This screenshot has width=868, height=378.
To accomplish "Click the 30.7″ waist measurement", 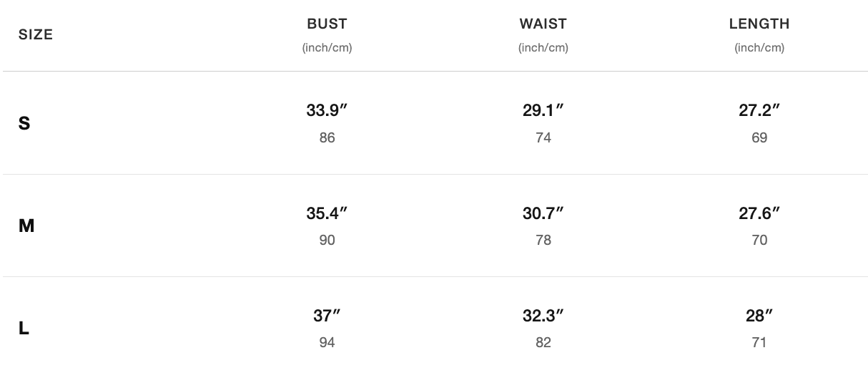I will click(x=543, y=213).
